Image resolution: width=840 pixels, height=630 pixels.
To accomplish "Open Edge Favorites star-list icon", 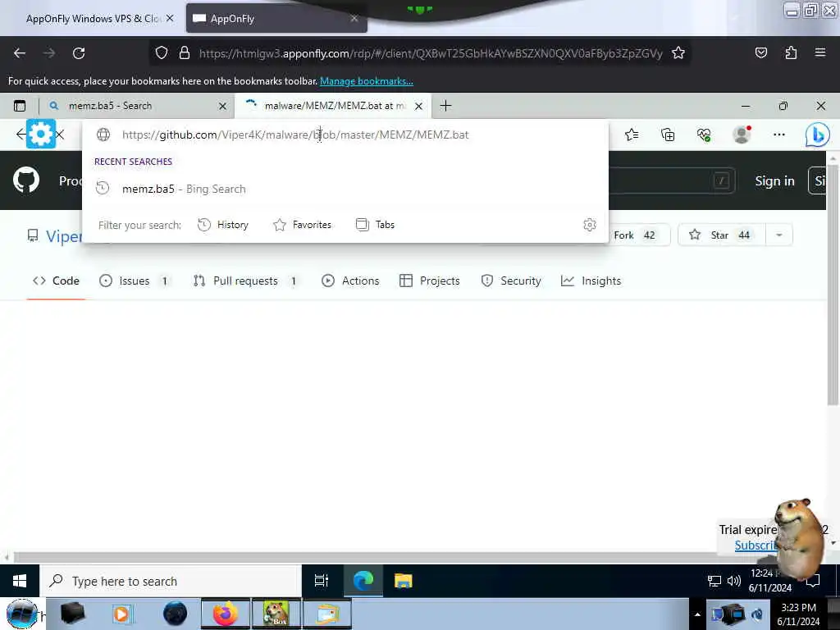I will click(632, 135).
